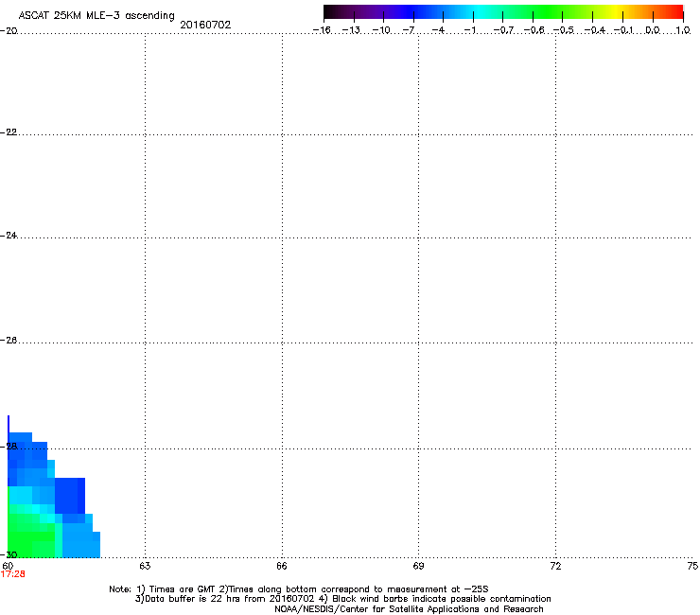Screen dimensions: 700x615
Task: Click the red time stamp 17:28
Action: pyautogui.click(x=13, y=574)
